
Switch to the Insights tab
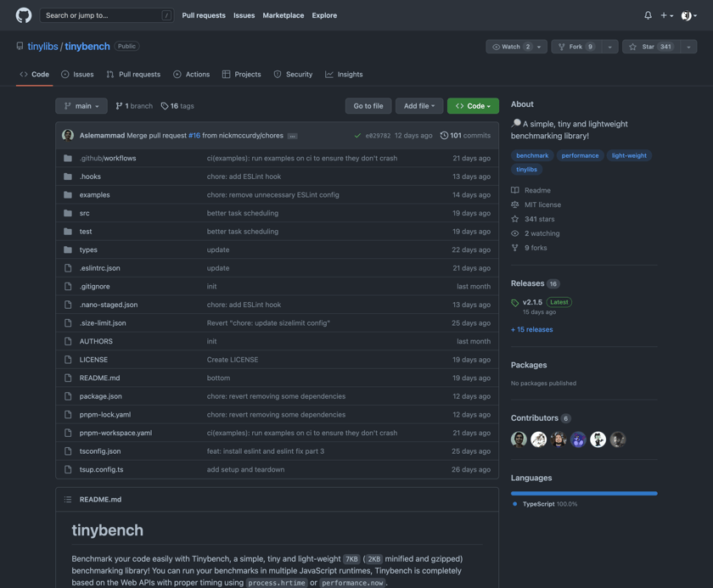click(344, 75)
